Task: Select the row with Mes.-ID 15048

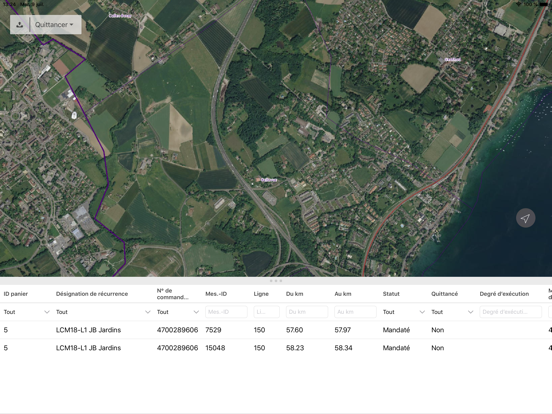Action: 276,348
